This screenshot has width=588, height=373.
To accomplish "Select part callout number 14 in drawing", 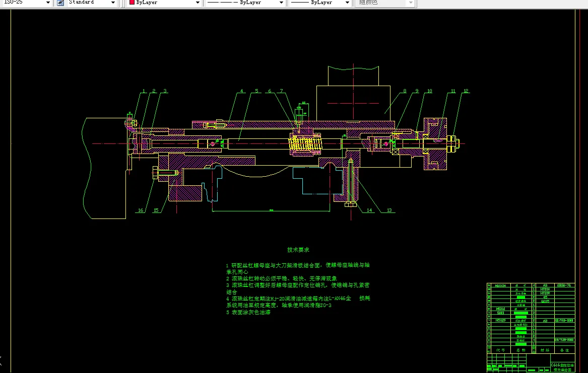I will point(369,210).
